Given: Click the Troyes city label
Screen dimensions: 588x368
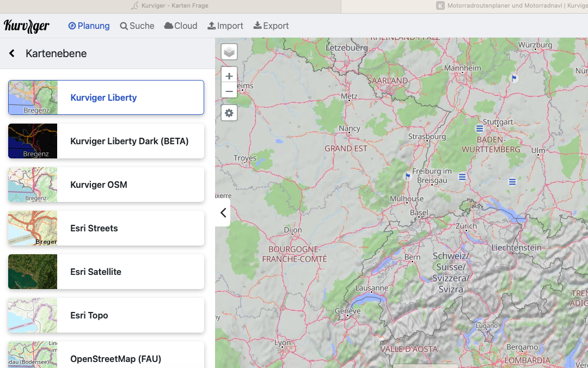Looking at the screenshot, I should [245, 158].
